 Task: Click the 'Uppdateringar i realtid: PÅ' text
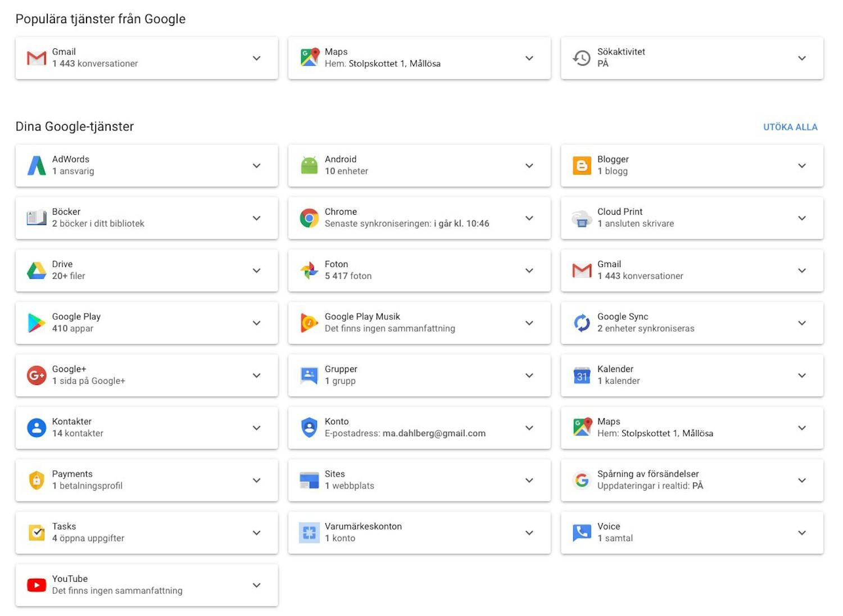(650, 486)
